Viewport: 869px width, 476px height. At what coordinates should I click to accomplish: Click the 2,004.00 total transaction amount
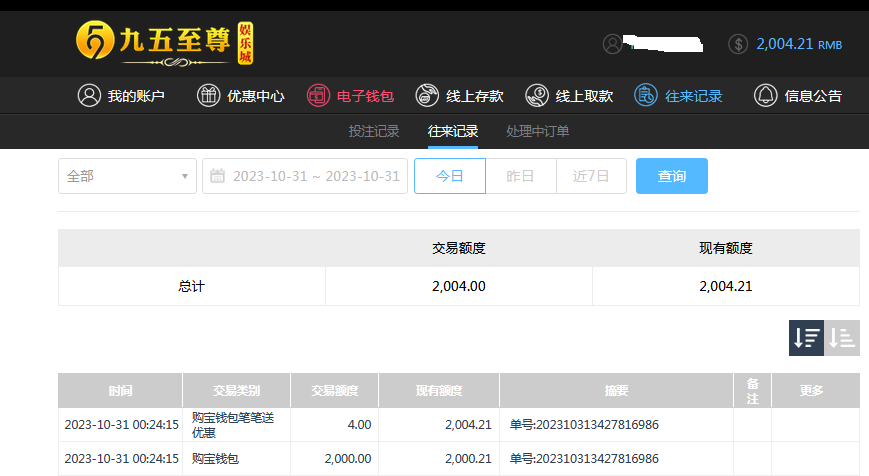(459, 286)
